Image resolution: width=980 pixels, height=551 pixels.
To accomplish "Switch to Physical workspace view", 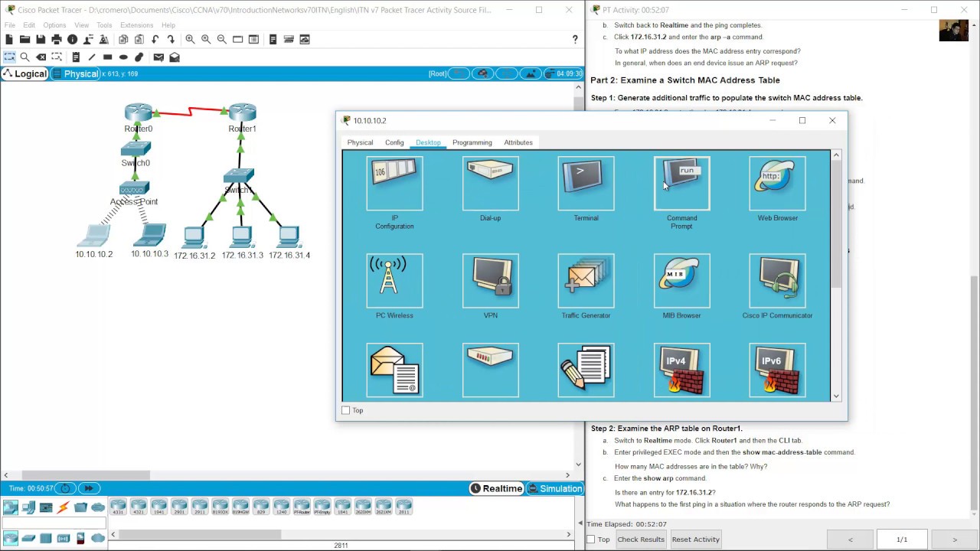I will [75, 74].
